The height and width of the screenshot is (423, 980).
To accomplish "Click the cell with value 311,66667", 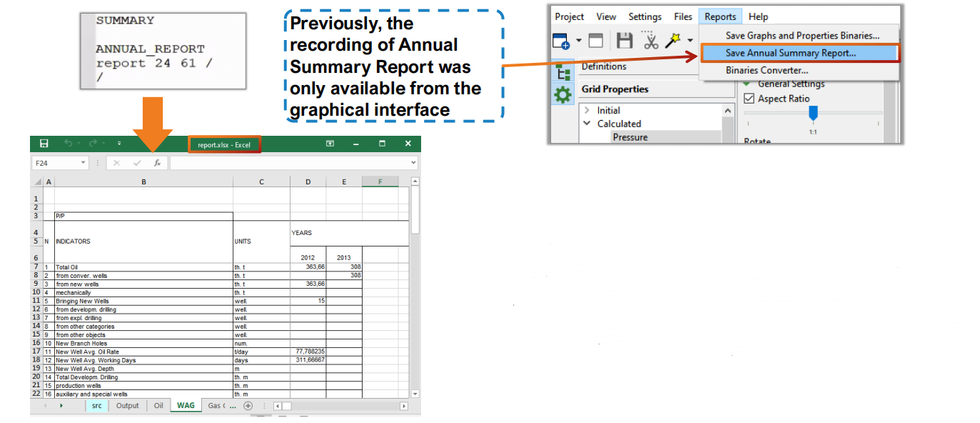I will pyautogui.click(x=308, y=360).
